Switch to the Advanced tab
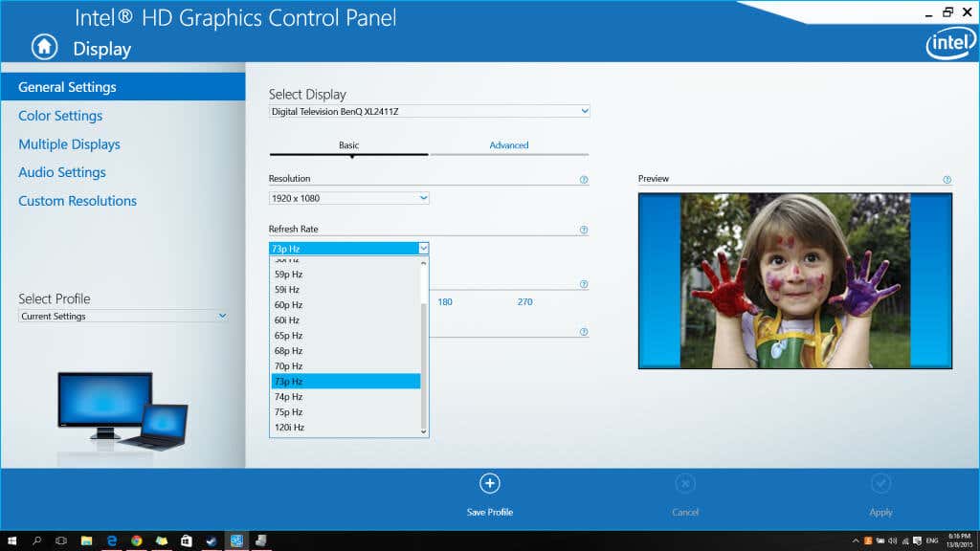980x551 pixels. pos(509,145)
